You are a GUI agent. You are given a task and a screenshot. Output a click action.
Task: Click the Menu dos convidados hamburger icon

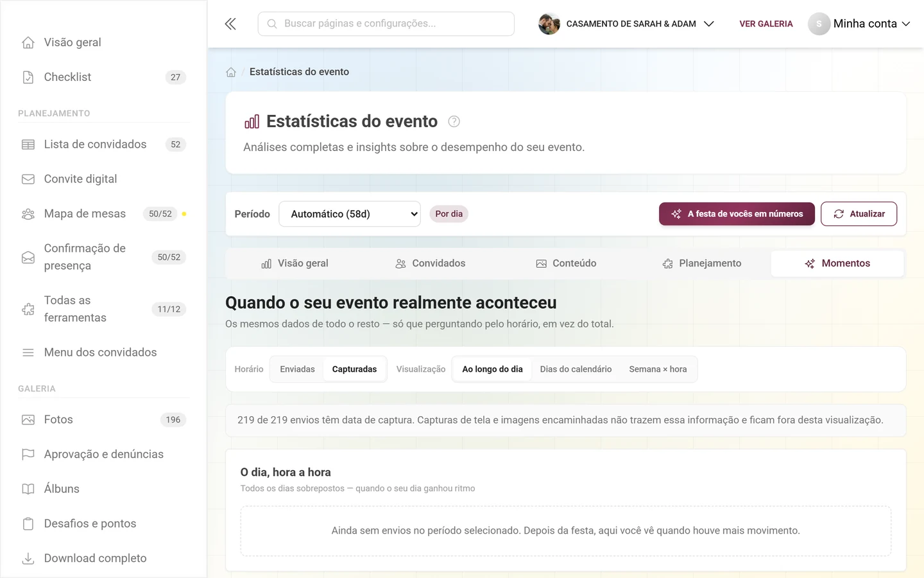coord(28,353)
